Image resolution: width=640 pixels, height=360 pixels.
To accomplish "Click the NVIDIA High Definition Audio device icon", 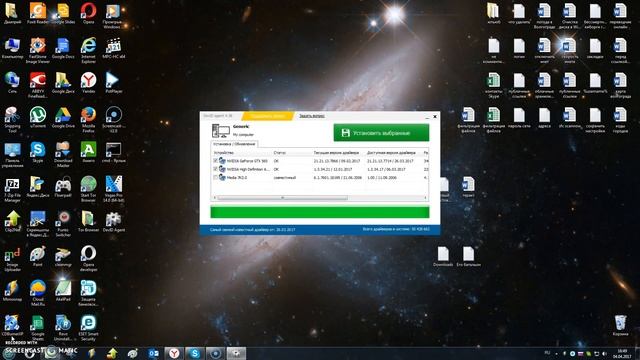I will (222, 169).
